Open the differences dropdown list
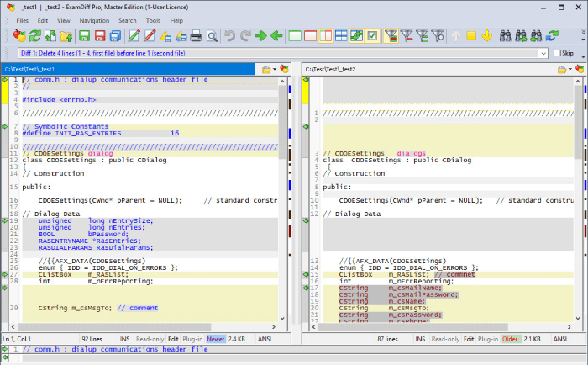Image resolution: width=588 pixels, height=365 pixels. point(543,53)
